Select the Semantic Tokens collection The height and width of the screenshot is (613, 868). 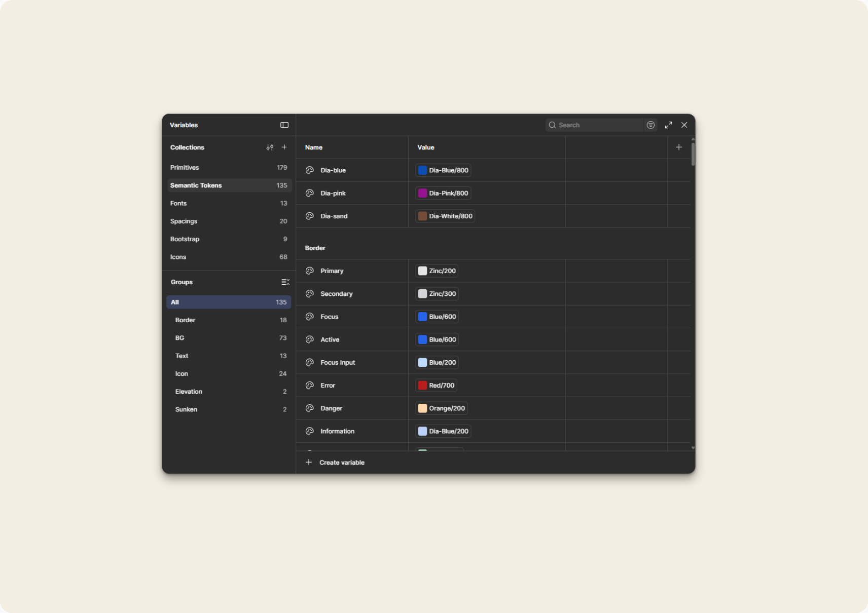[229, 185]
